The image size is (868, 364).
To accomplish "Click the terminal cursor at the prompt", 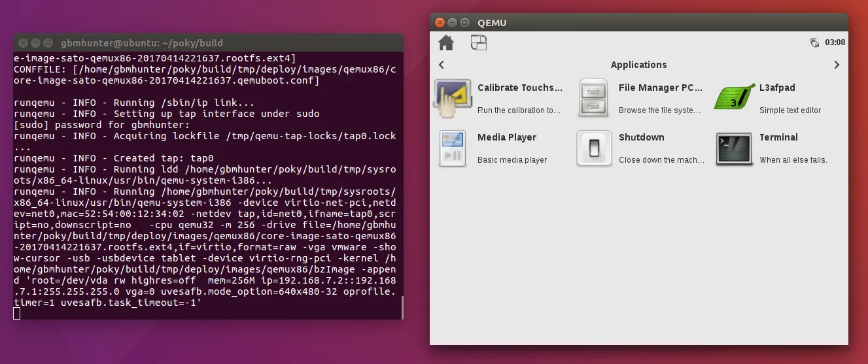I will pos(17,314).
